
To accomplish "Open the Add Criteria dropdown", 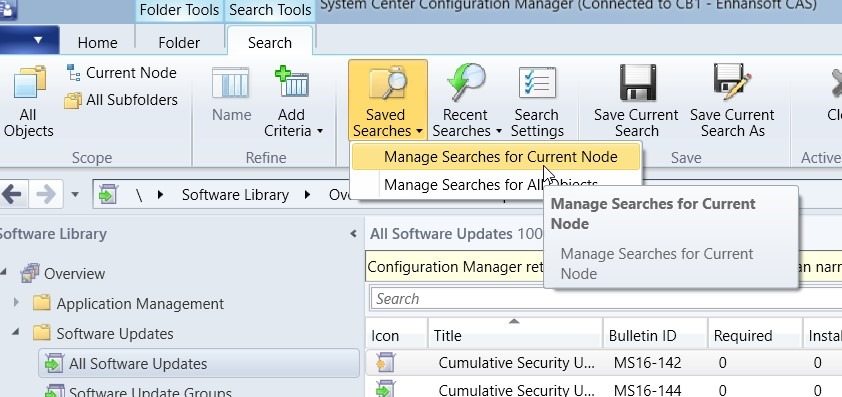I will (293, 100).
